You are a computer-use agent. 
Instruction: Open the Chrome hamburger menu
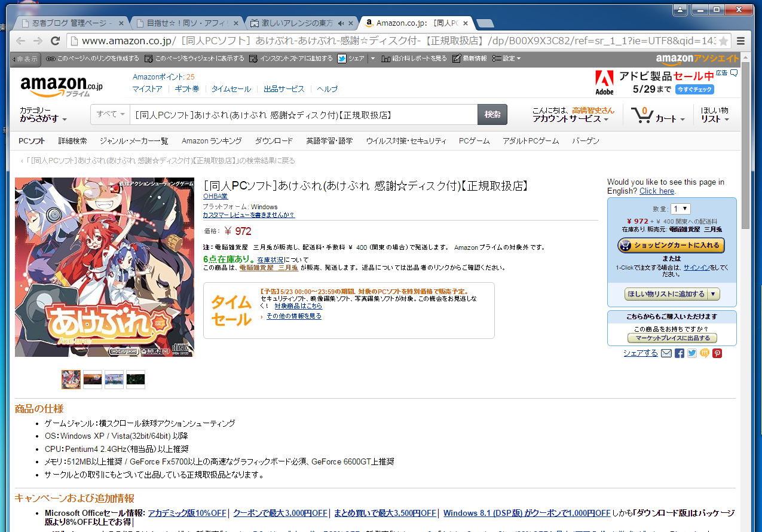click(741, 41)
